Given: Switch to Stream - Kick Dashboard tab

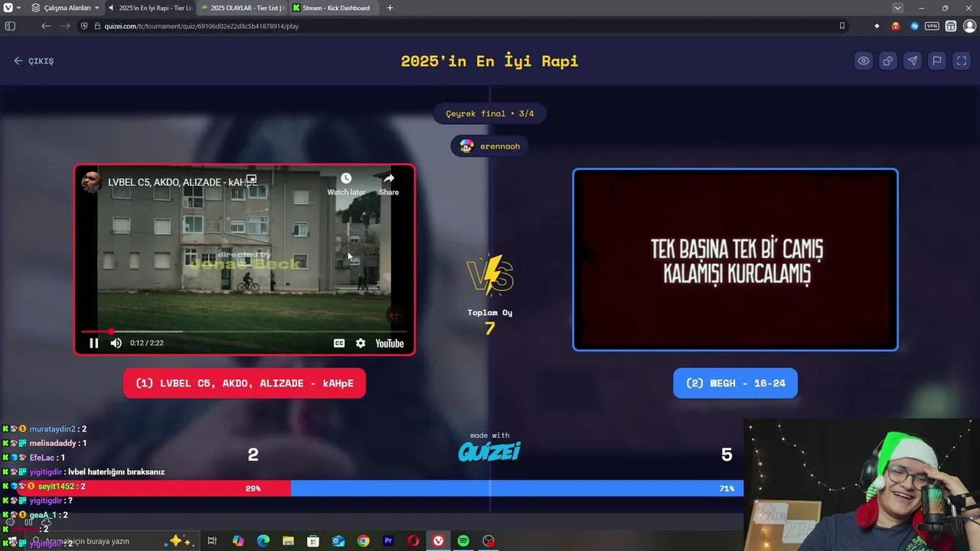Looking at the screenshot, I should 334,8.
